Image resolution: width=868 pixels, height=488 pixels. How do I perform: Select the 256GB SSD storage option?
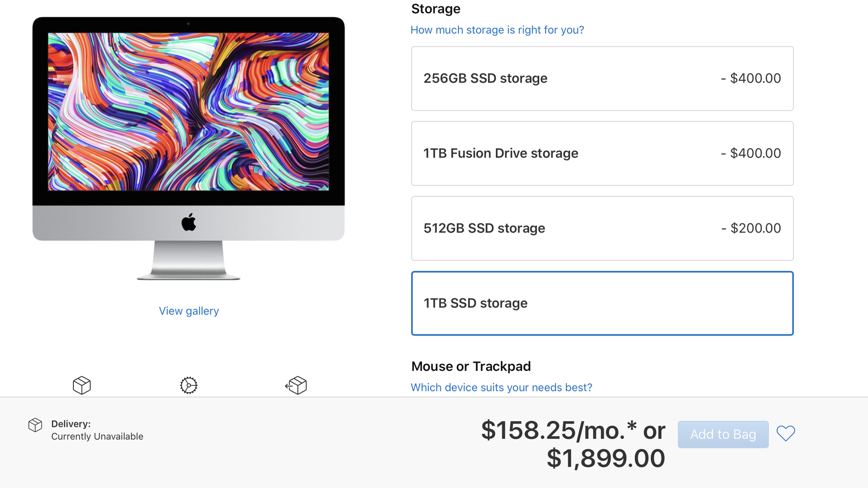(602, 78)
